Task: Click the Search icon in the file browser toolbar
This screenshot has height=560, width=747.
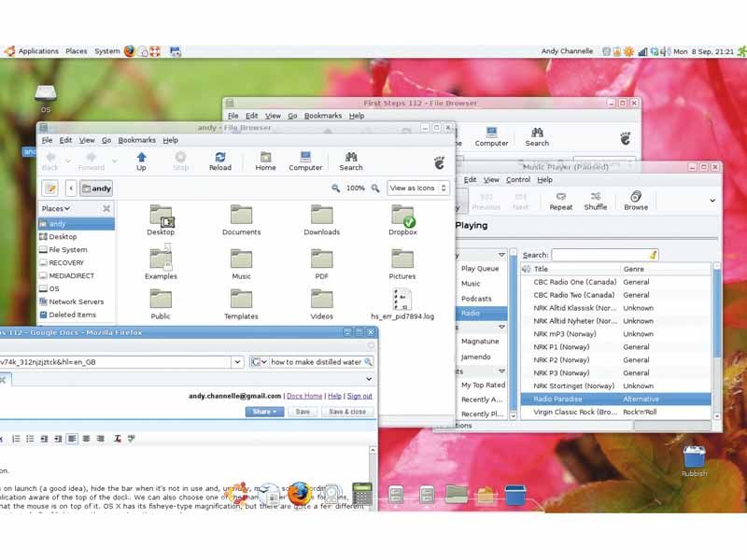Action: click(351, 161)
